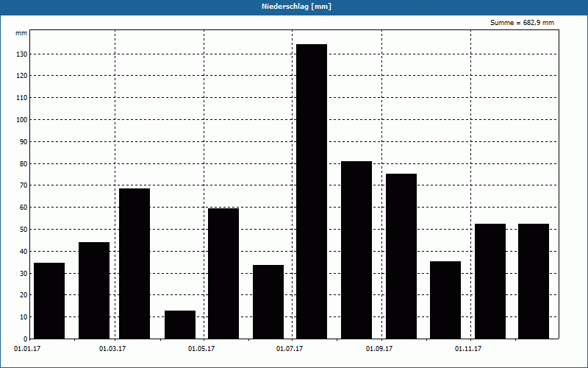Click the August 2017 precipitation bar
This screenshot has width=588, height=368.
click(356, 250)
